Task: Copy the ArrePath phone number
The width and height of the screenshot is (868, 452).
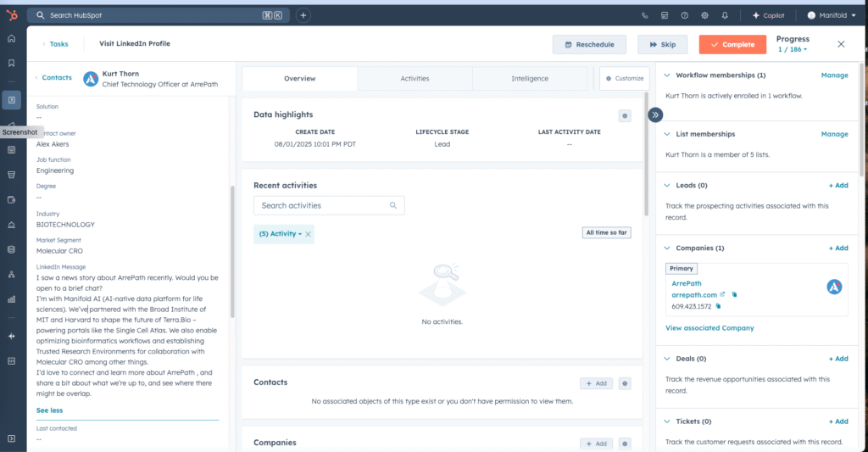Action: (x=718, y=306)
